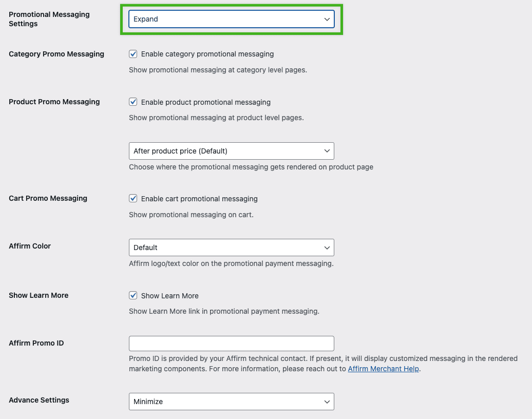Select the Cart Promo Messaging label
The height and width of the screenshot is (419, 532).
point(48,198)
